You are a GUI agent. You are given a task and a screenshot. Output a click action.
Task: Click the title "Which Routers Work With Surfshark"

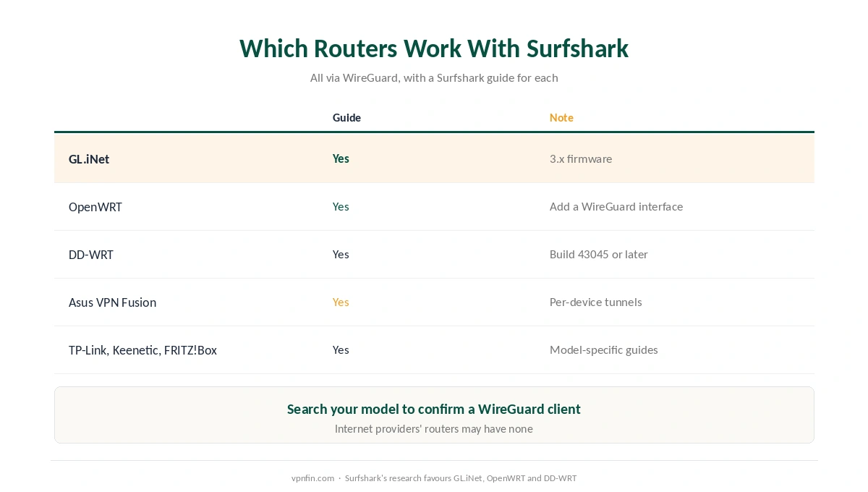click(434, 48)
